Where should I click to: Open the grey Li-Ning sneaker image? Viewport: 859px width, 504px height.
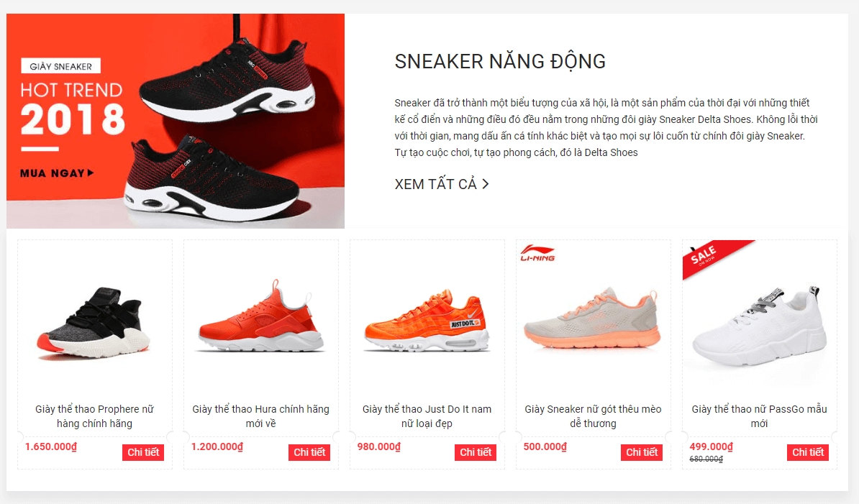click(x=593, y=317)
